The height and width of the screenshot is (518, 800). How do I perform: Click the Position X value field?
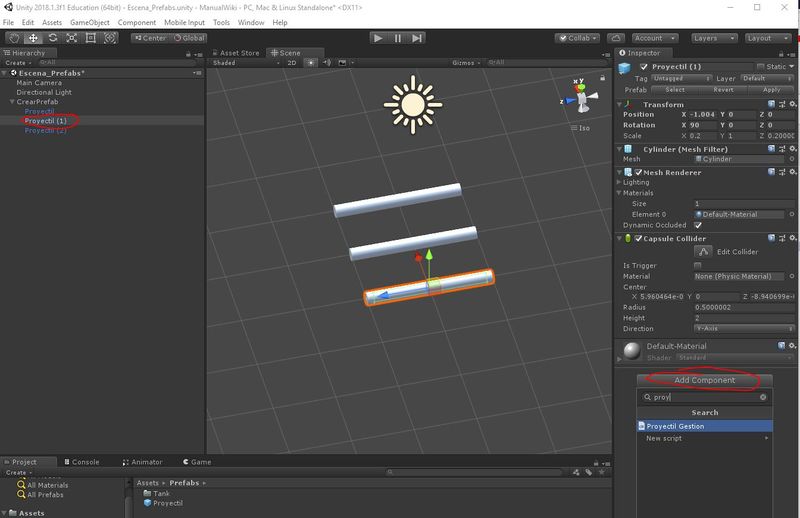703,115
